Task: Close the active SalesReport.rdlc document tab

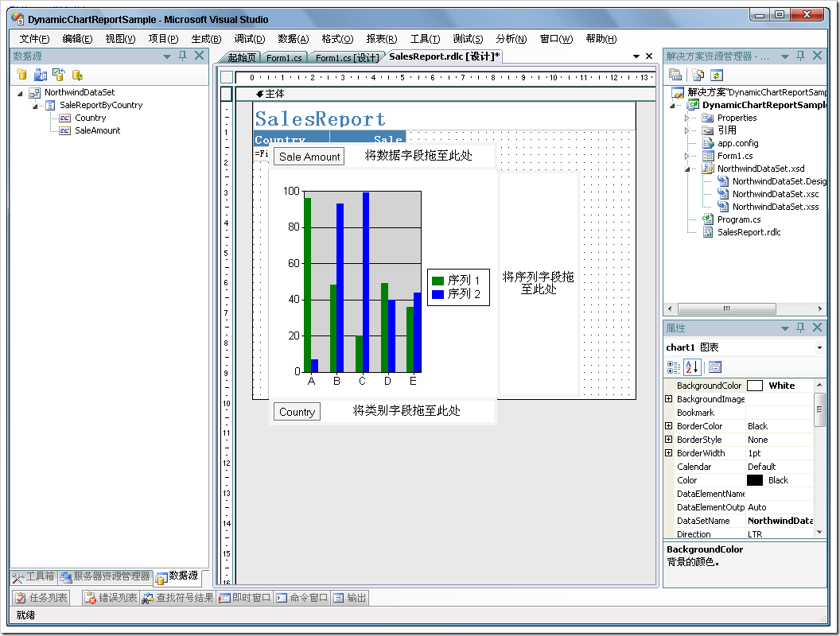Action: point(649,56)
